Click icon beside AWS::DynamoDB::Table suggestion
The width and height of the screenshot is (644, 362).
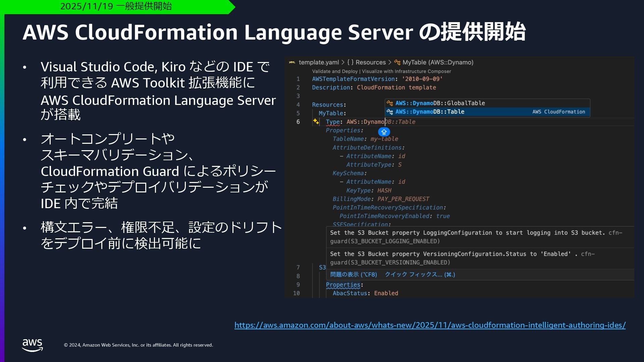coord(390,112)
